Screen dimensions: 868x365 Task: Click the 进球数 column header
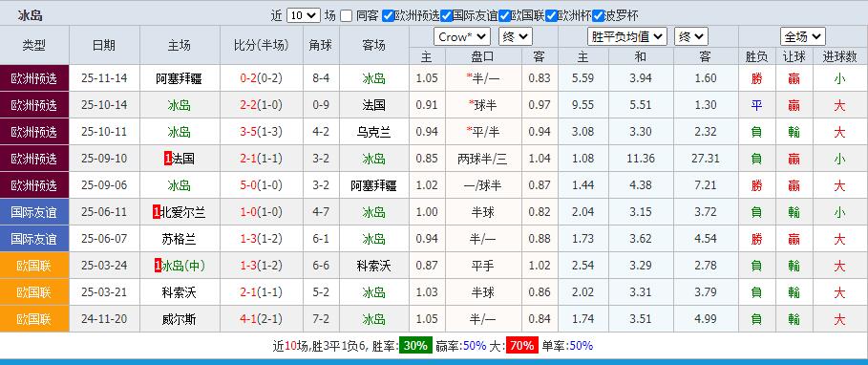[x=839, y=56]
